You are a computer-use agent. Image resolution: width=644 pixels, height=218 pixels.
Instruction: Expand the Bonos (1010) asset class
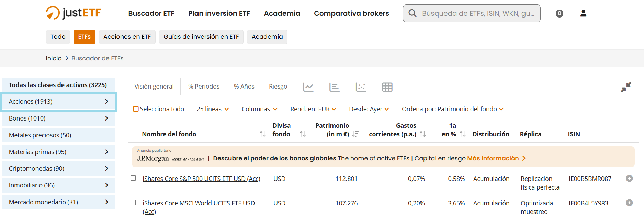(58, 118)
